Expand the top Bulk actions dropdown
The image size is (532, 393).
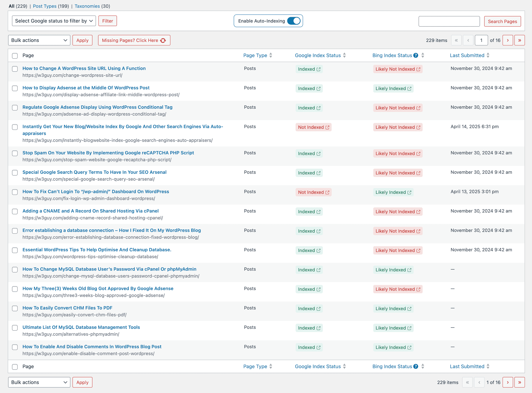click(39, 40)
